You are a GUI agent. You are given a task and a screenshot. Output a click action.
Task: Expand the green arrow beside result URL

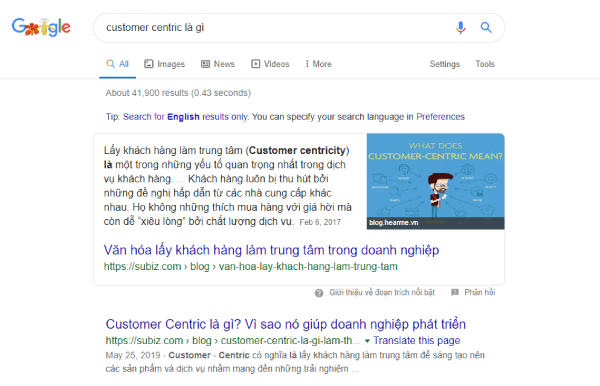click(x=367, y=340)
